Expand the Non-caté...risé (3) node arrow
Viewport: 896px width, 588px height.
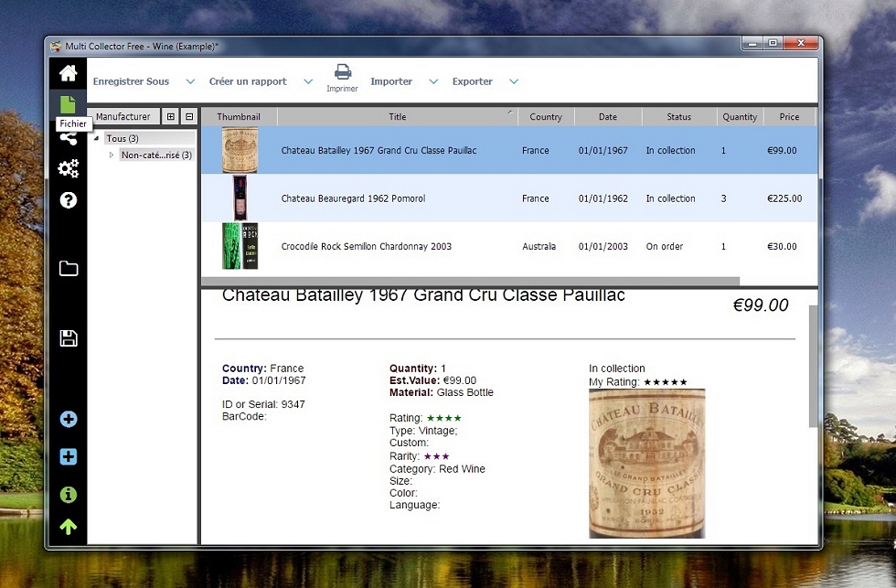[112, 155]
